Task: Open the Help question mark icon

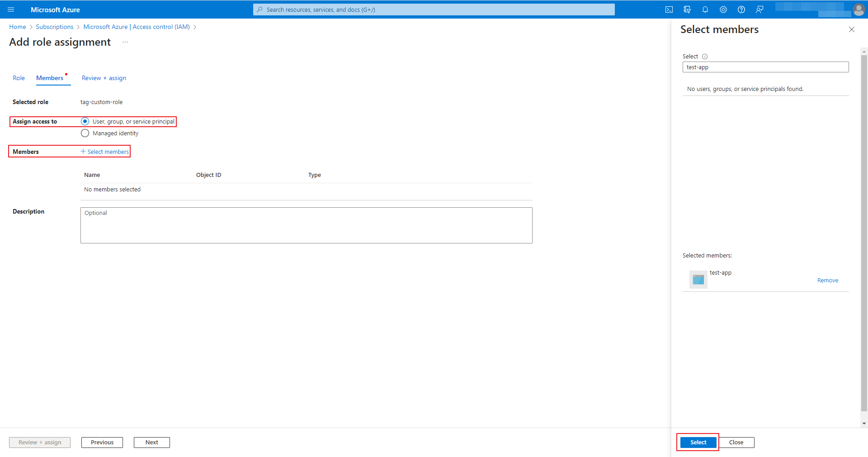Action: (741, 10)
